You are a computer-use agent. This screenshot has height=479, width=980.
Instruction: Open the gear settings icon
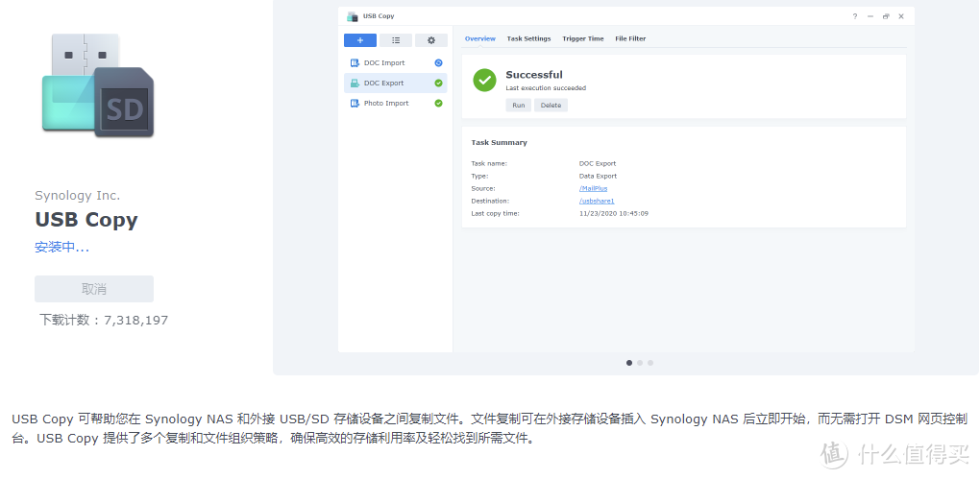431,40
